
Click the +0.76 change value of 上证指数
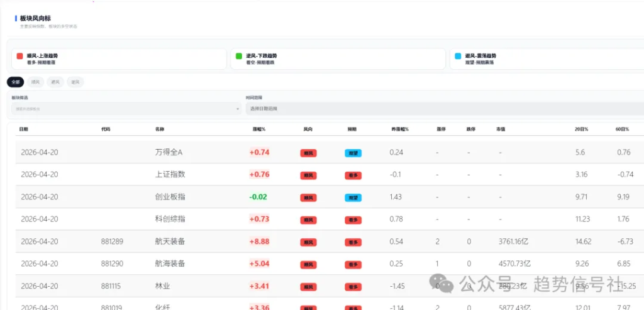tap(259, 175)
